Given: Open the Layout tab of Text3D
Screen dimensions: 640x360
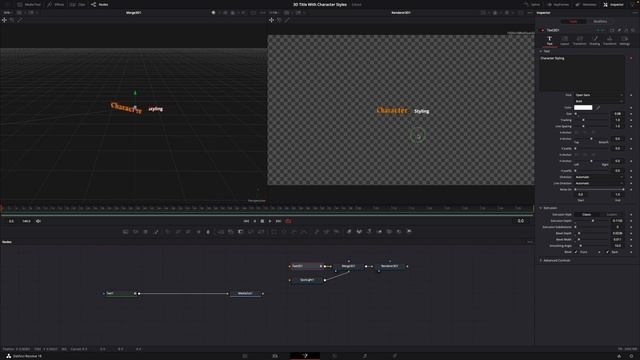Looking at the screenshot, I should pyautogui.click(x=564, y=40).
